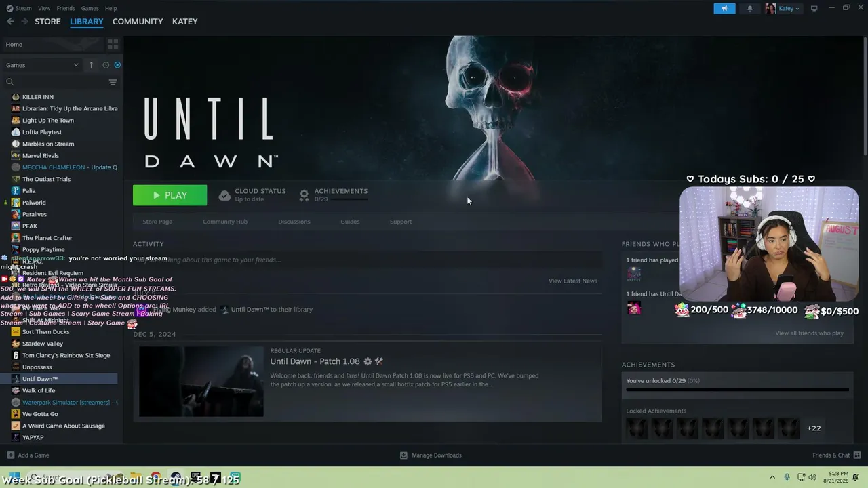Switch to the COMMUNITY tab
The height and width of the screenshot is (488, 868).
pyautogui.click(x=138, y=22)
